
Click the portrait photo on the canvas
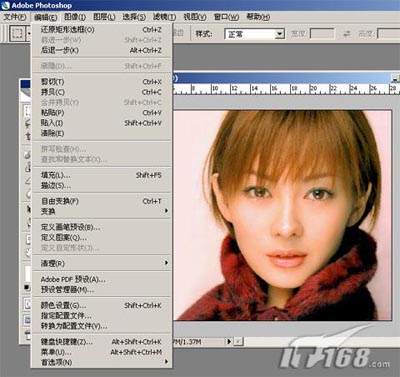point(283,215)
